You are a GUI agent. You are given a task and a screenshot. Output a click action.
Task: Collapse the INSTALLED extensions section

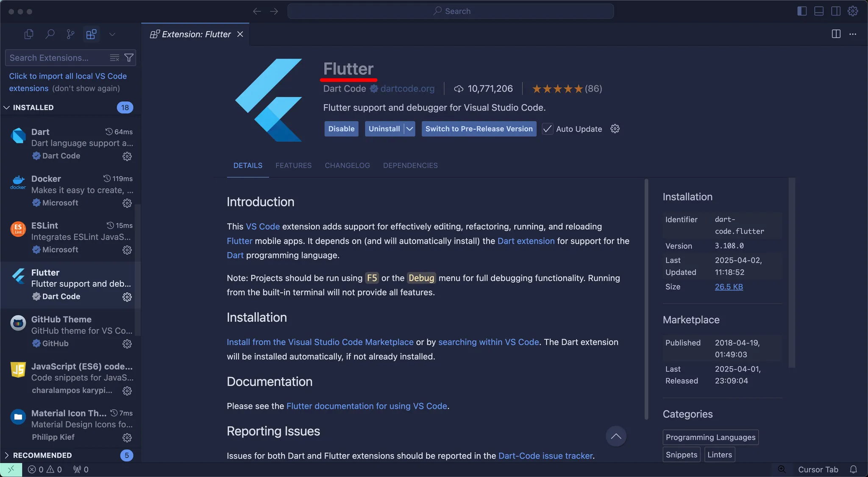pos(7,108)
